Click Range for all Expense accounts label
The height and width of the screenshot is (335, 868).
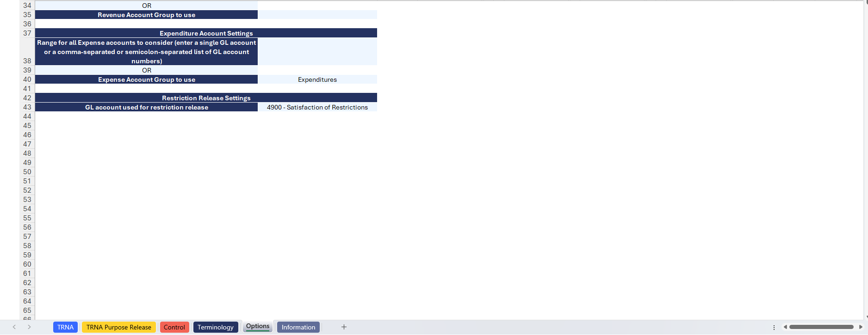(x=146, y=51)
